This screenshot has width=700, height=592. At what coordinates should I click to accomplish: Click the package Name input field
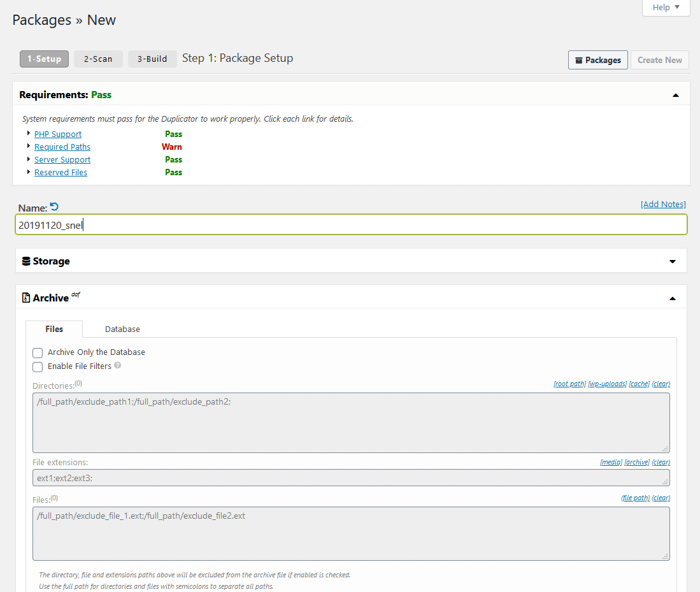coord(350,225)
